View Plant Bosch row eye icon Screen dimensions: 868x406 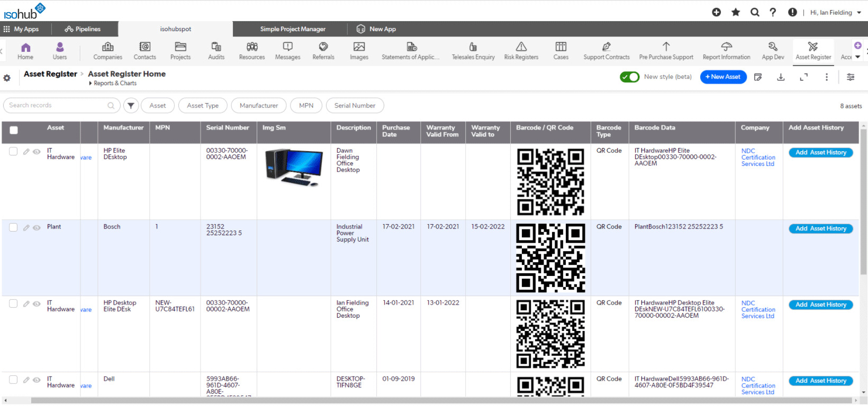[x=37, y=228]
